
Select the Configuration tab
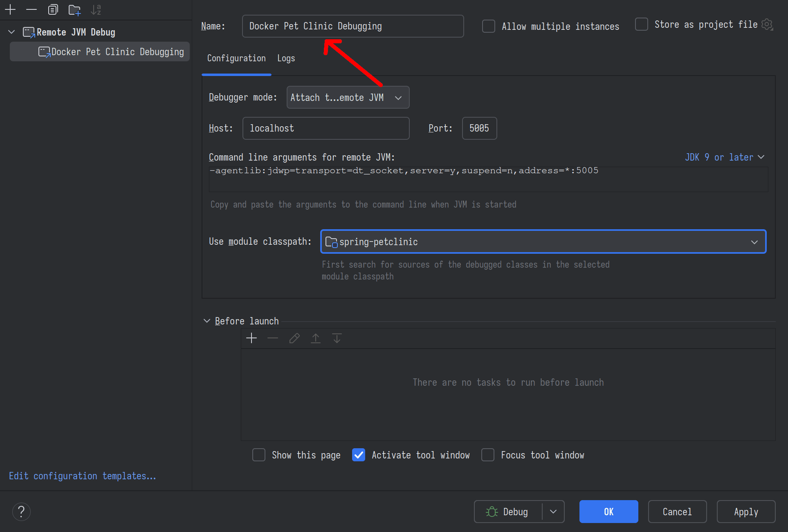pos(236,58)
